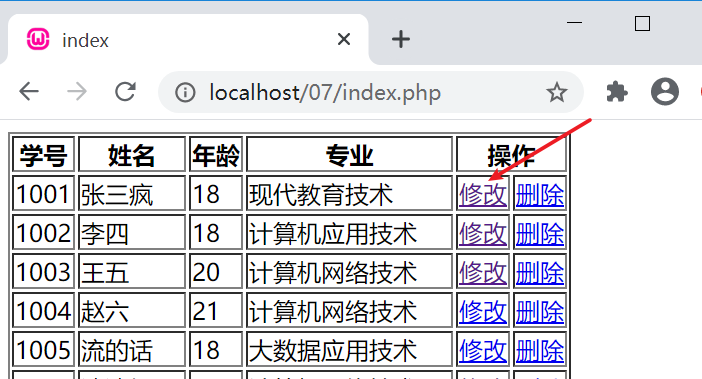Minimize the browser window
The height and width of the screenshot is (379, 702).
pyautogui.click(x=574, y=22)
